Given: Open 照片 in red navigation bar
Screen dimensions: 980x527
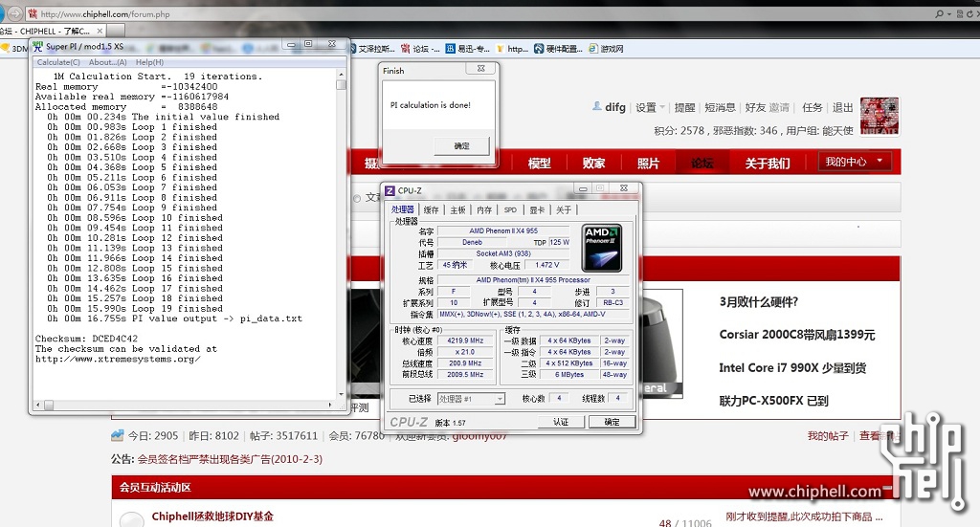Looking at the screenshot, I should tap(648, 163).
